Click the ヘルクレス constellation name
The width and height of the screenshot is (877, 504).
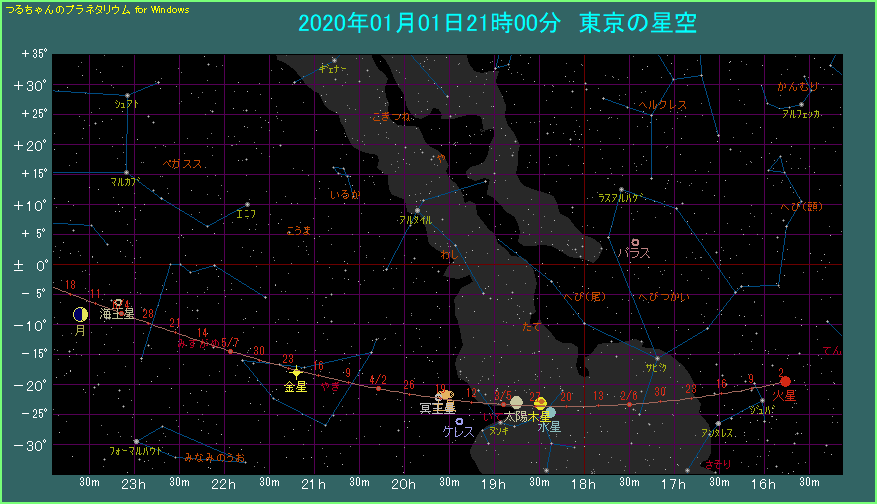(662, 104)
